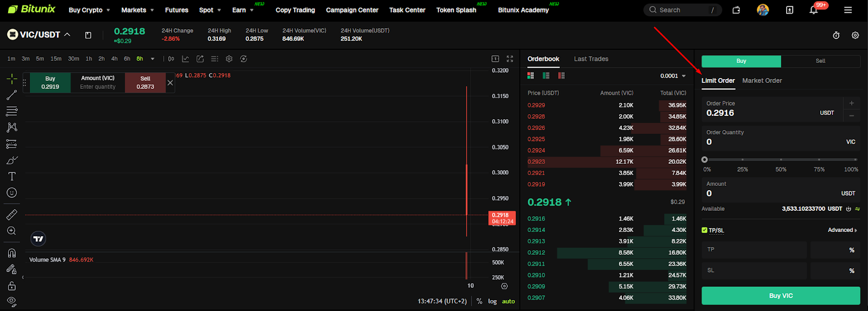Open the indicators menu in chart toolbar
This screenshot has width=868, height=311.
[186, 59]
